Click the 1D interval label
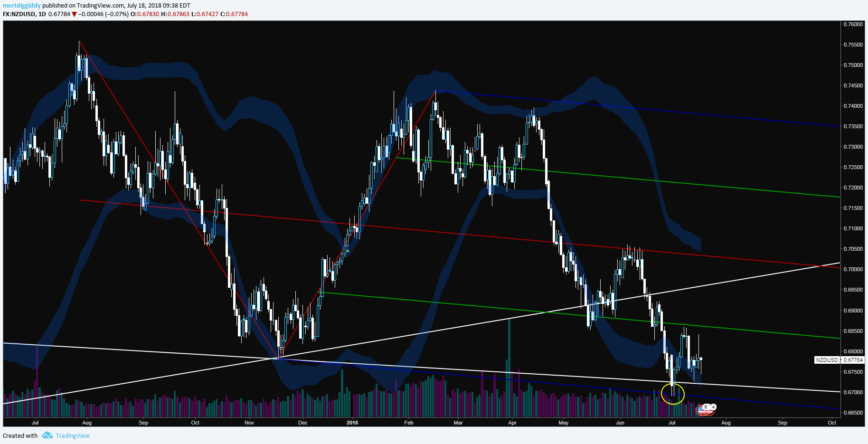This screenshot has width=868, height=444. pyautogui.click(x=42, y=14)
